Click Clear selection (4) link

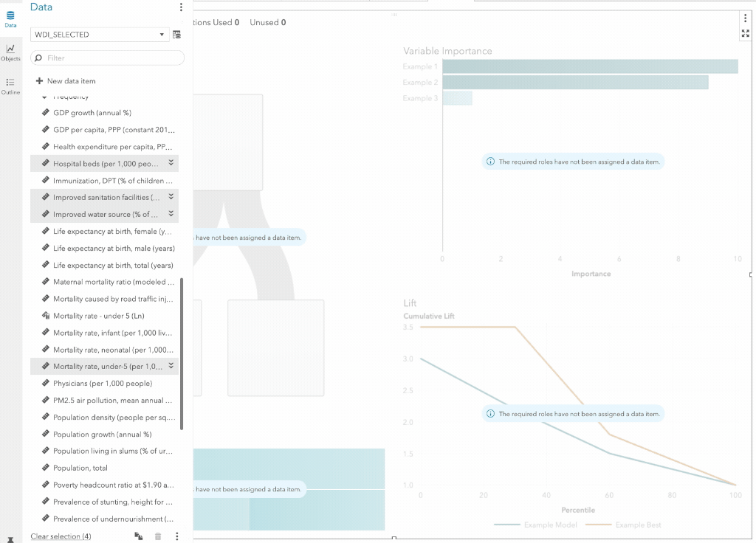61,536
